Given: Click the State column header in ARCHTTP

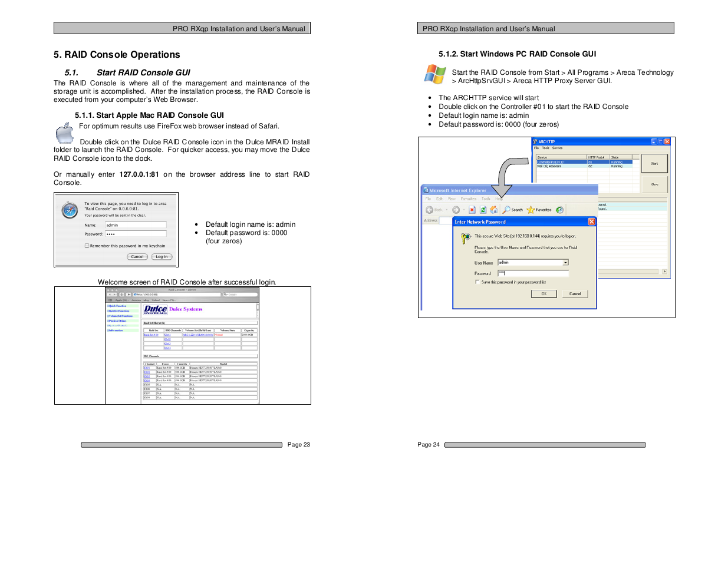Looking at the screenshot, I should 621,157.
